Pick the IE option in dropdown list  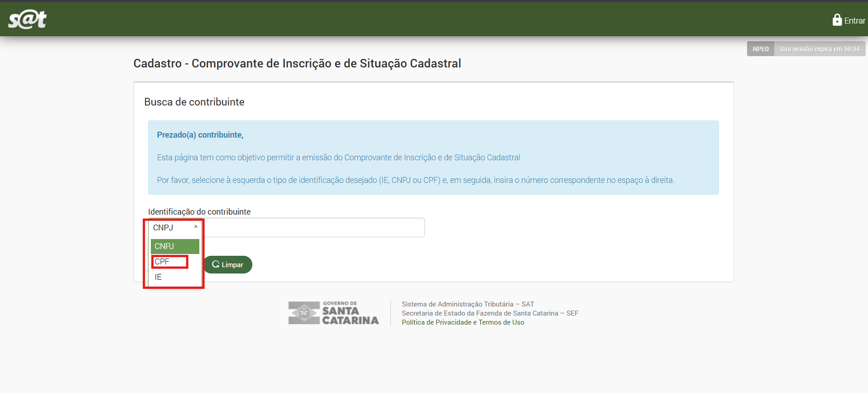coord(158,277)
